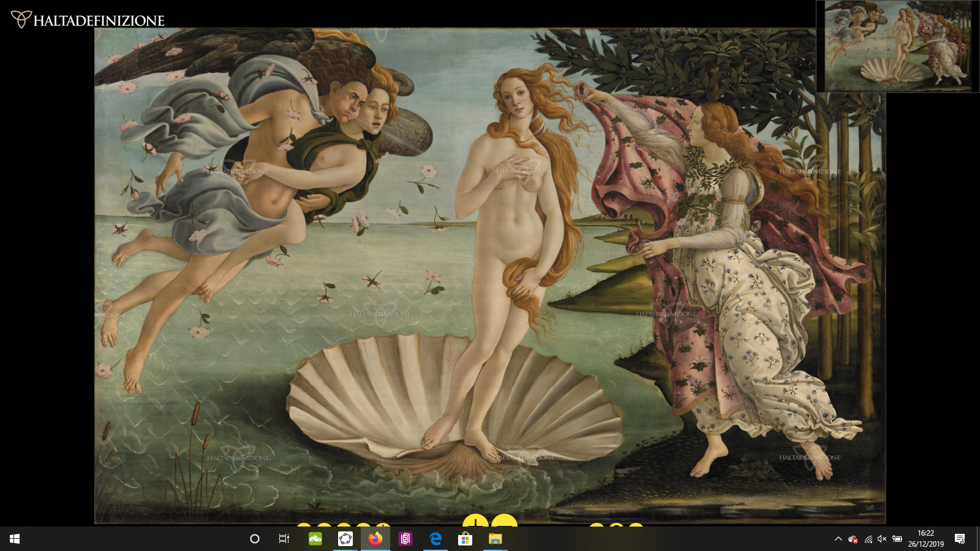Open File Explorer from the taskbar

pos(495,539)
